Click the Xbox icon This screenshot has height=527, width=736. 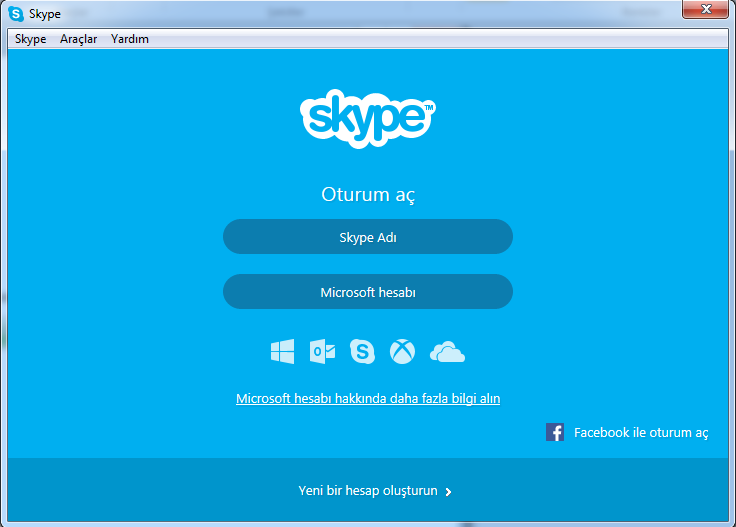click(x=402, y=351)
